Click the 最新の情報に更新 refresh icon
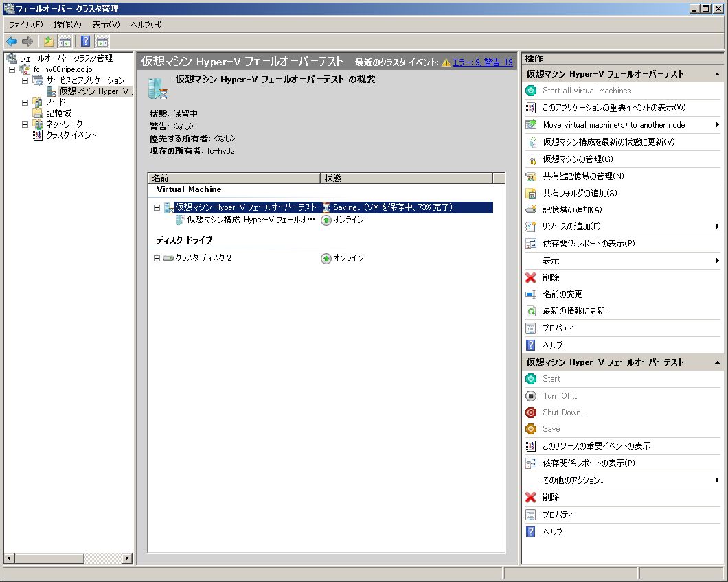 click(x=531, y=311)
